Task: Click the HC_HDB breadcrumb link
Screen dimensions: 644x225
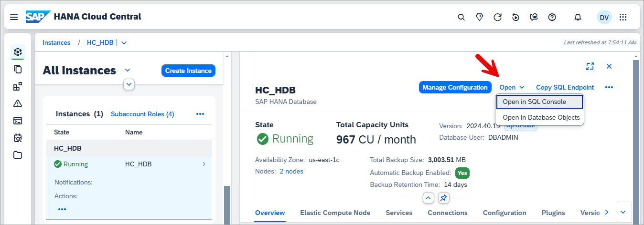Action: (x=100, y=42)
